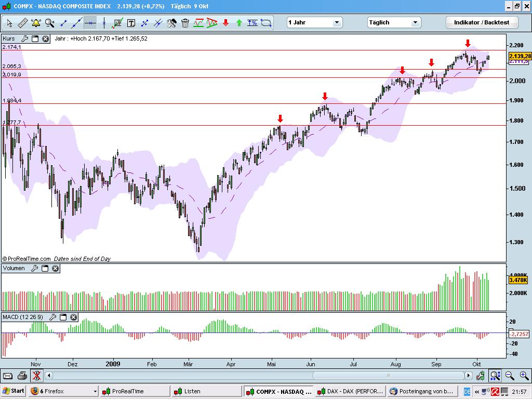Select the parallel channel lines tool
This screenshot has height=399, width=532.
(158, 23)
